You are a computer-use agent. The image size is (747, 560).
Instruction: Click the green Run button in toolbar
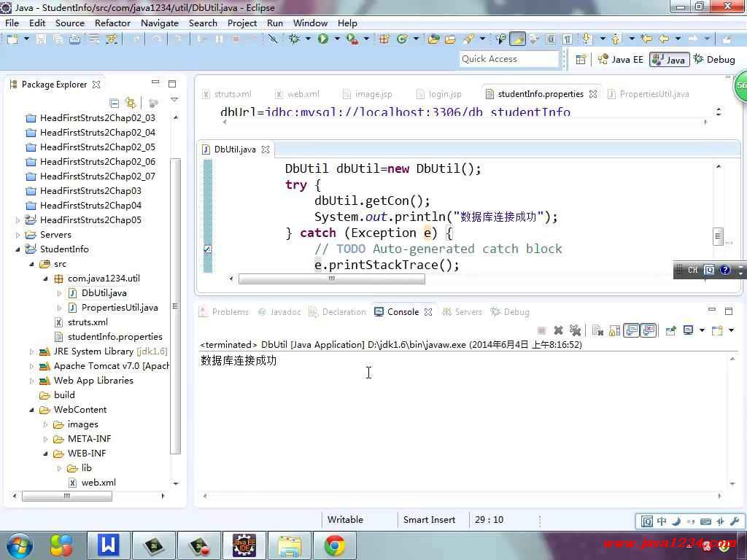tap(322, 39)
